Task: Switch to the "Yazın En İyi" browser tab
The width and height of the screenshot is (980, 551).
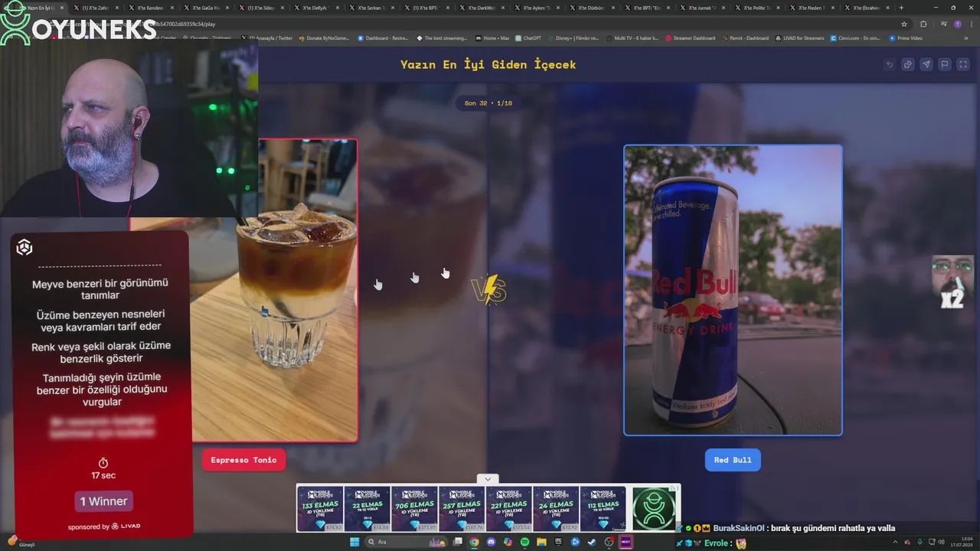Action: click(x=42, y=8)
